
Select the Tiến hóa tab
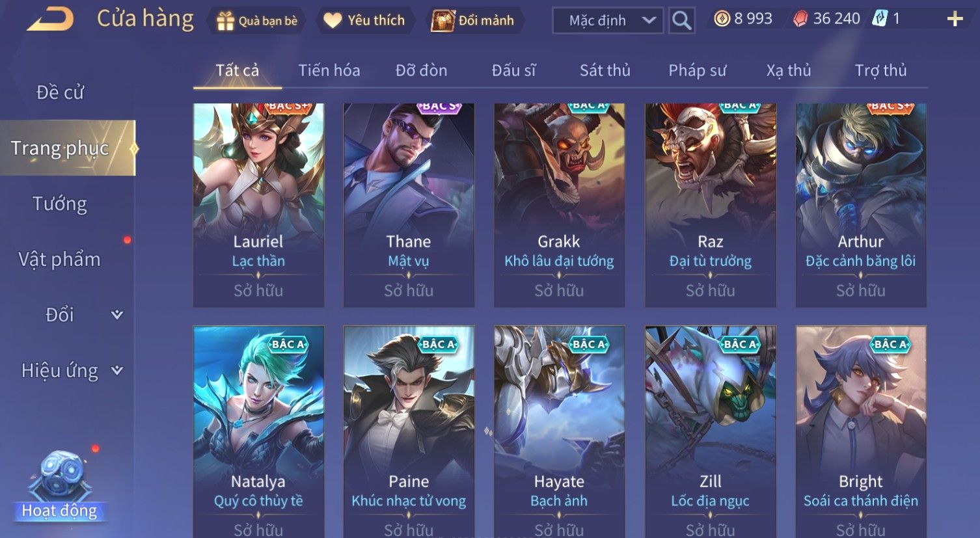coord(329,70)
